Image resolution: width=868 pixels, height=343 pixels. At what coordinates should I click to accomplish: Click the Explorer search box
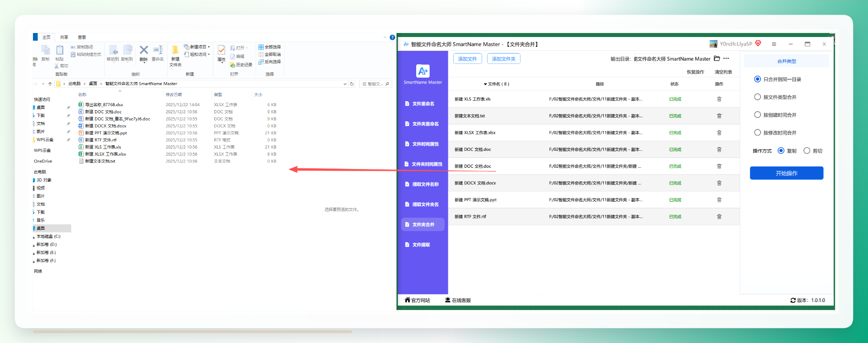[376, 84]
